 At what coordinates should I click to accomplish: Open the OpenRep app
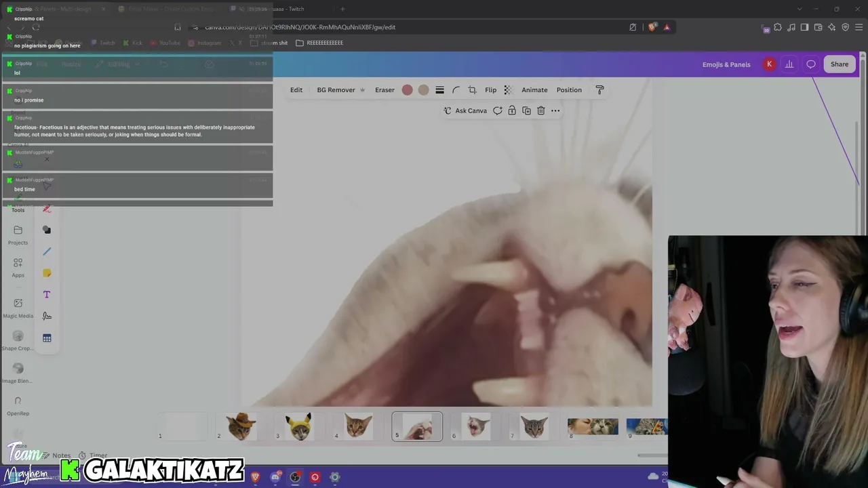click(18, 406)
